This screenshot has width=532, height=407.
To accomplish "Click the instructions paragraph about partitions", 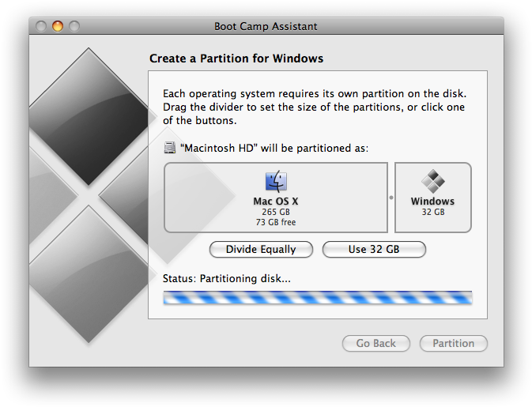I will pyautogui.click(x=314, y=107).
